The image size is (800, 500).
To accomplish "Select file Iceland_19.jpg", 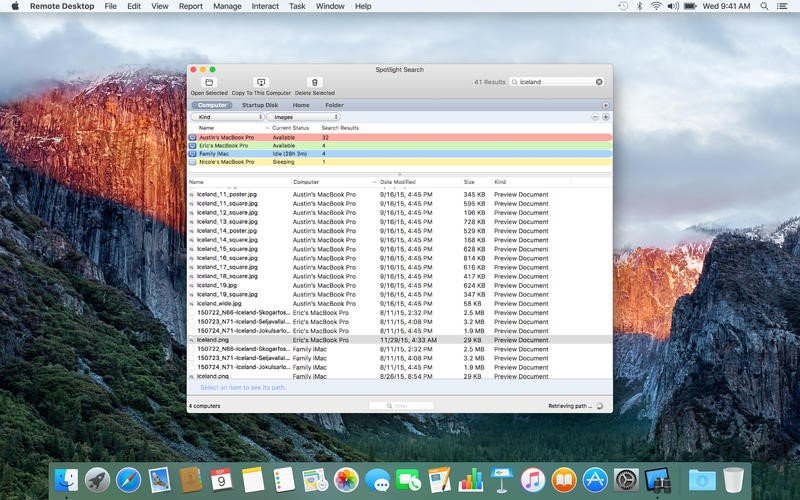I will 217,285.
